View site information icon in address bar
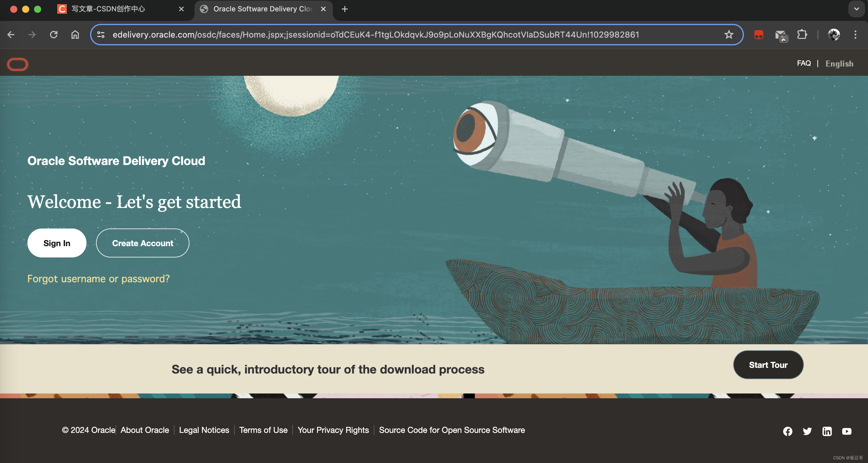This screenshot has width=868, height=463. click(101, 35)
